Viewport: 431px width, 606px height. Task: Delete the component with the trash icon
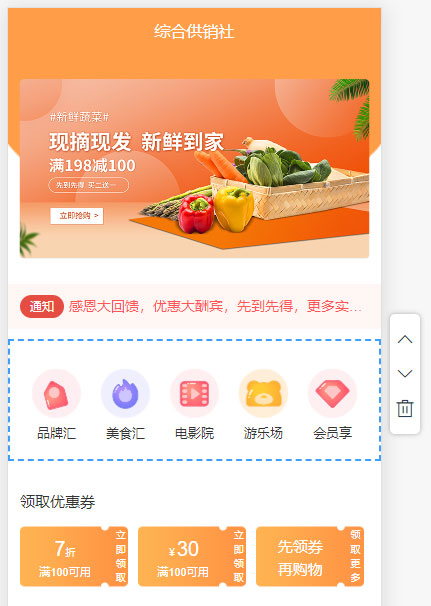tap(405, 409)
